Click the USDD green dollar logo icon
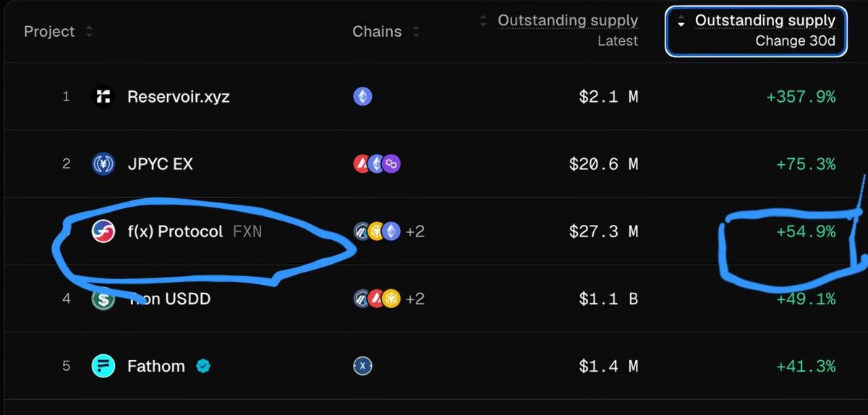868x415 pixels. coord(103,298)
